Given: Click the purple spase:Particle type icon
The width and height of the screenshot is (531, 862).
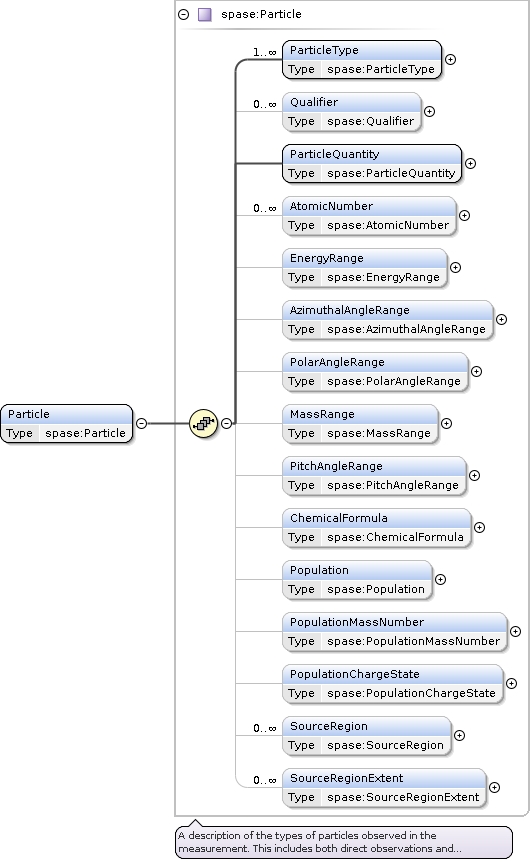Looking at the screenshot, I should [x=204, y=14].
